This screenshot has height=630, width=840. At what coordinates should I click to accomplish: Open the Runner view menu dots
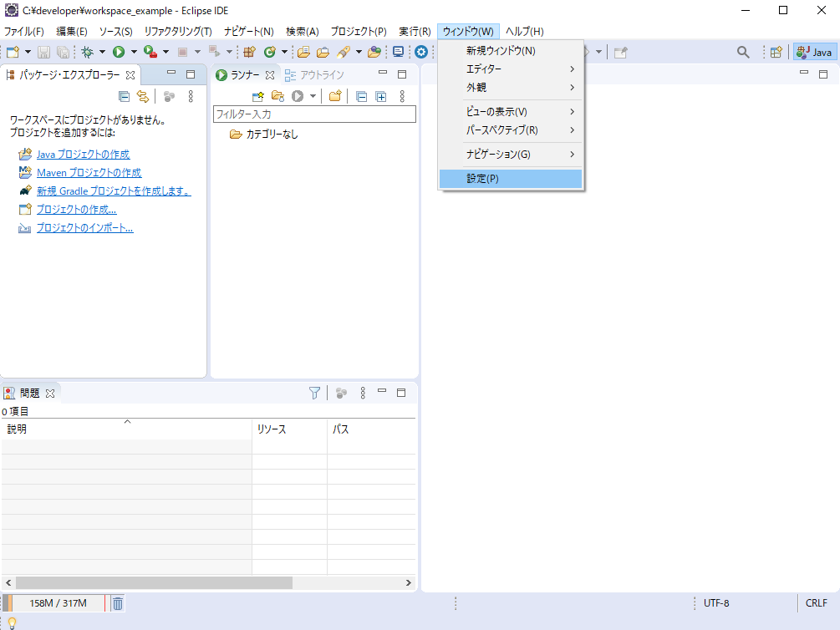tap(402, 96)
